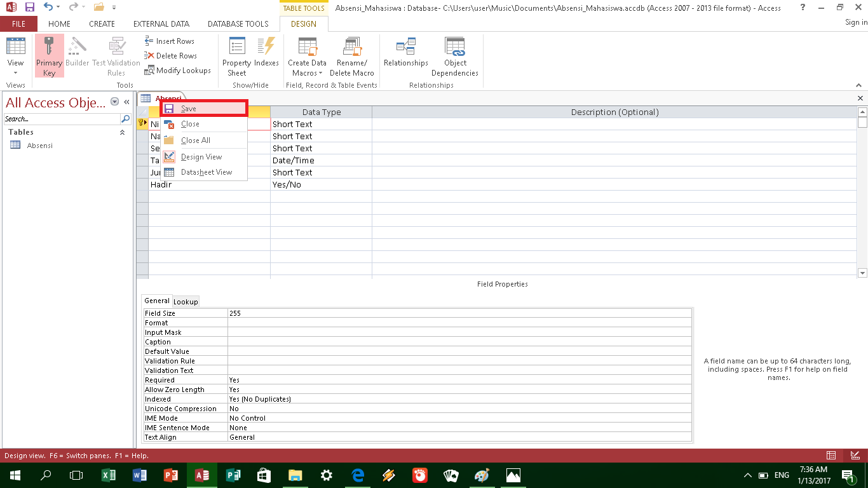The width and height of the screenshot is (868, 488).
Task: Click the Field Size value 255
Action: 459,313
